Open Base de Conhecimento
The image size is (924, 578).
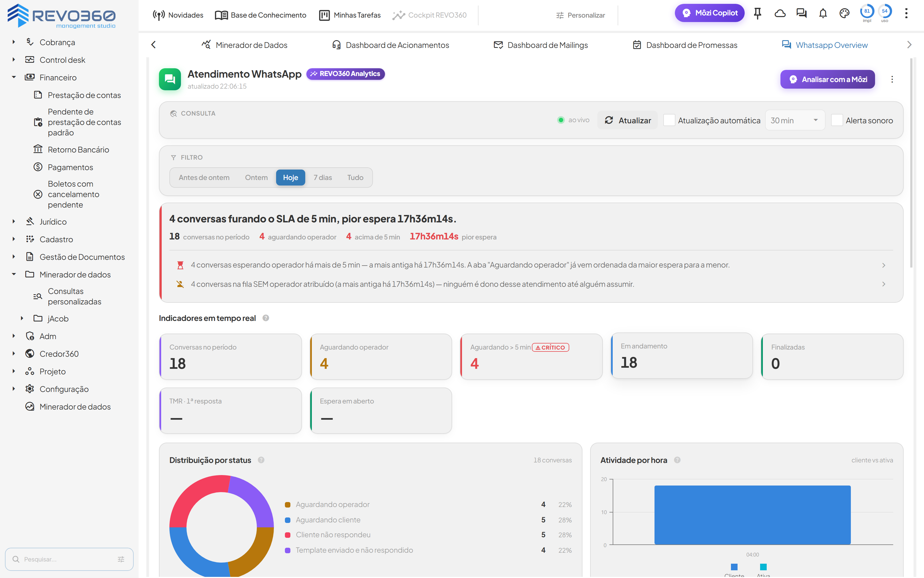pos(261,15)
